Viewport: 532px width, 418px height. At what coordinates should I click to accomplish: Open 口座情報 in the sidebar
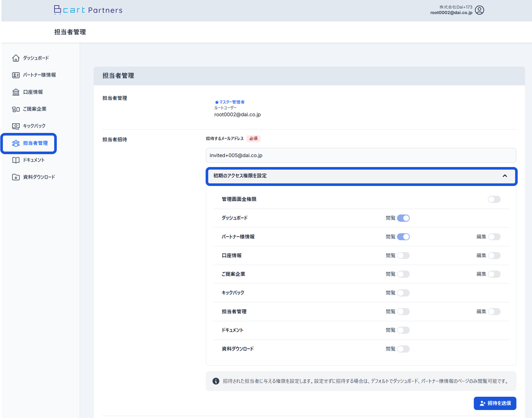pos(33,92)
